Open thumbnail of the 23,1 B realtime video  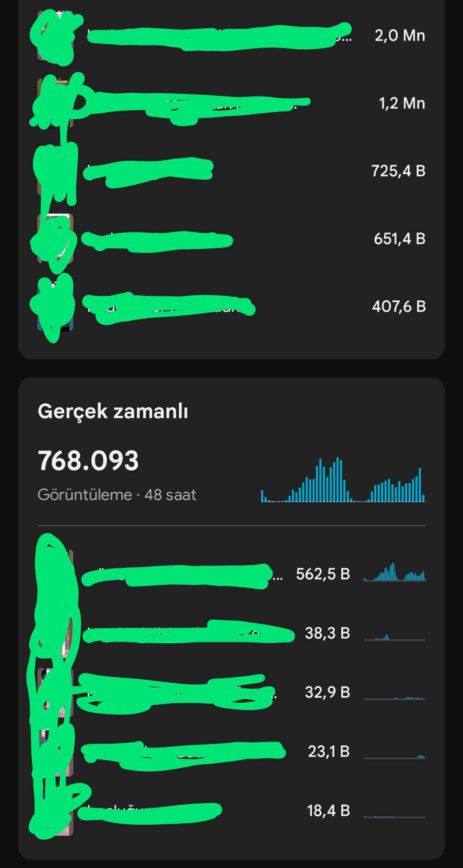click(55, 752)
